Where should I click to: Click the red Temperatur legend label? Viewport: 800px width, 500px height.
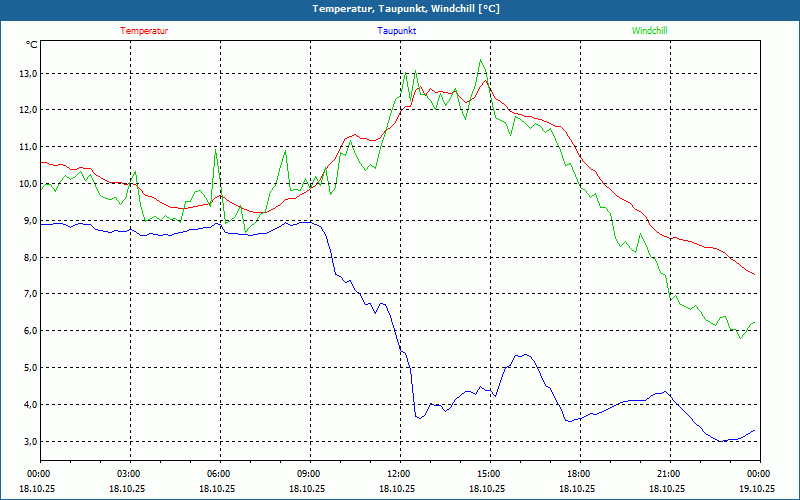(x=144, y=31)
